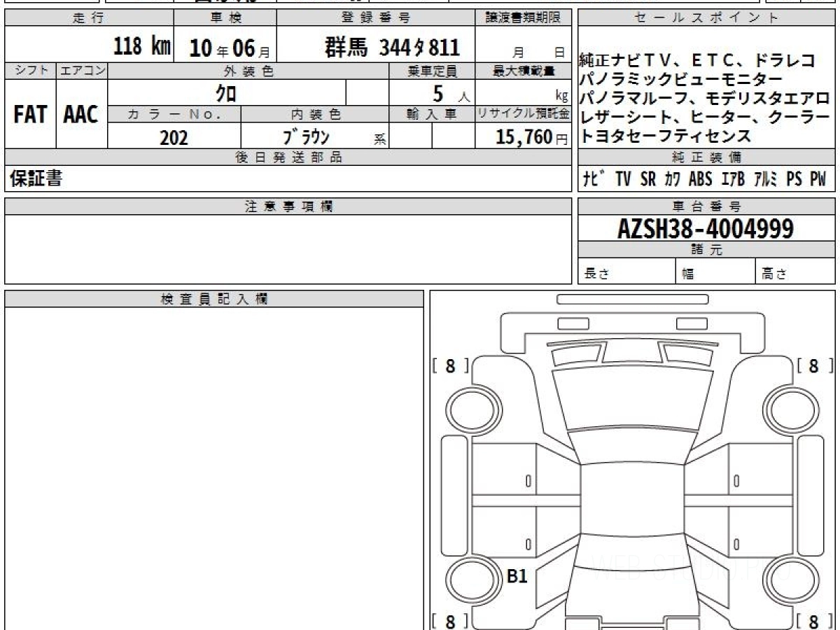Click the recycle deposit 15,760円 value
The image size is (840, 630).
point(523,136)
